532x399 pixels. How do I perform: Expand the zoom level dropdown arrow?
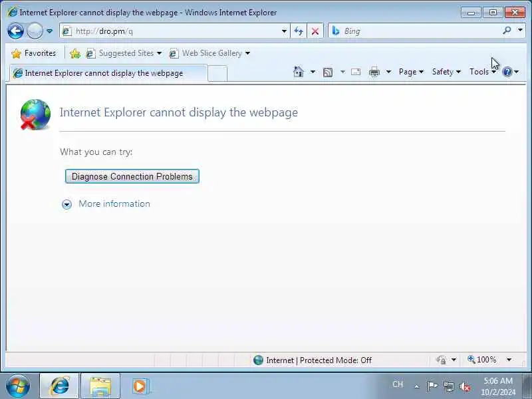[509, 360]
